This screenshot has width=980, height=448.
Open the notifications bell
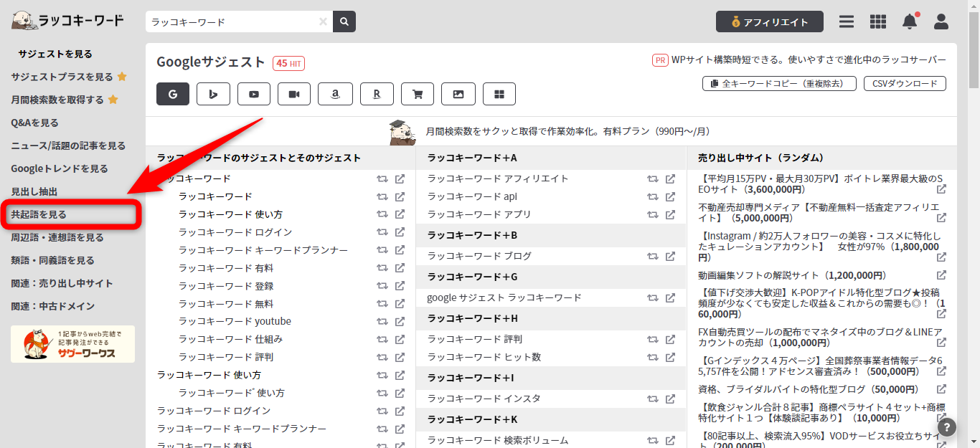910,22
